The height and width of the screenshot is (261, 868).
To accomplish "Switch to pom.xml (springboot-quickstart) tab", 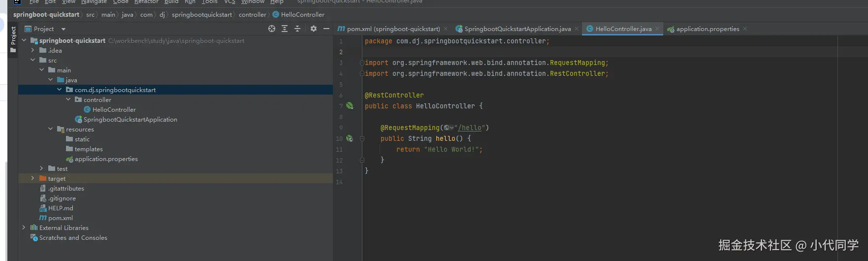I will click(393, 29).
